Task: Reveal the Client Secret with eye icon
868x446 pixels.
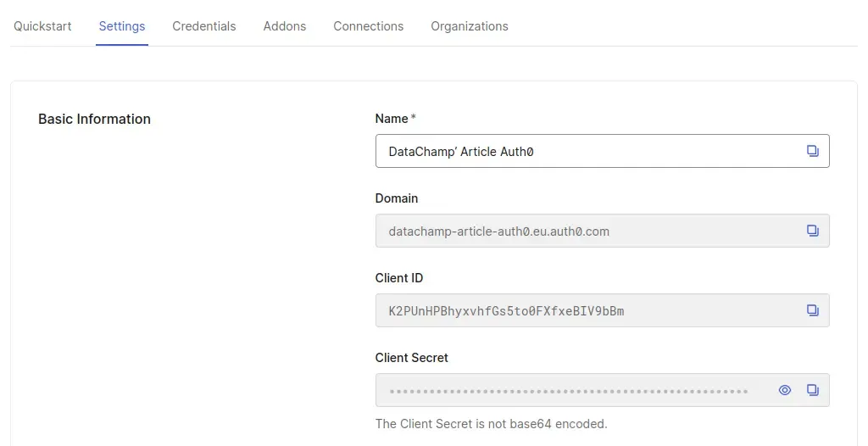Action: (x=784, y=390)
